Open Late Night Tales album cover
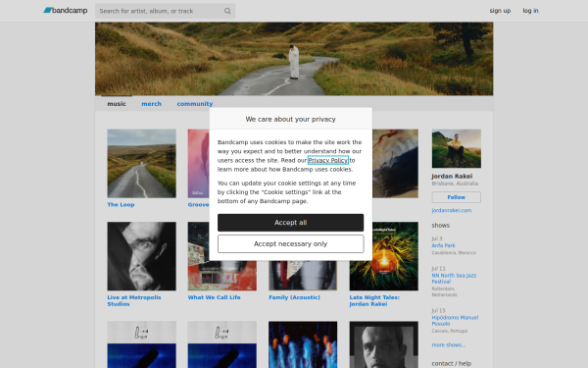The image size is (588, 368). click(x=383, y=256)
